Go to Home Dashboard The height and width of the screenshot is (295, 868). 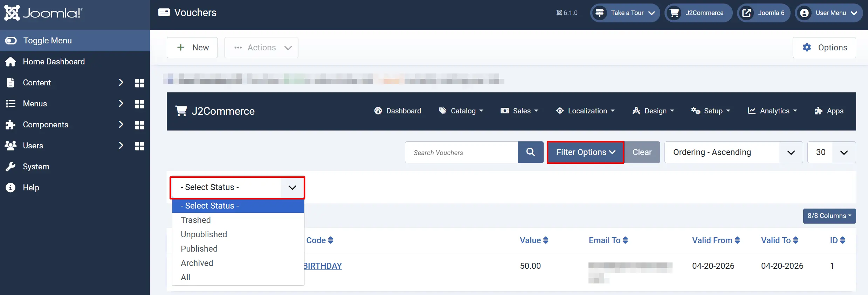(x=75, y=62)
